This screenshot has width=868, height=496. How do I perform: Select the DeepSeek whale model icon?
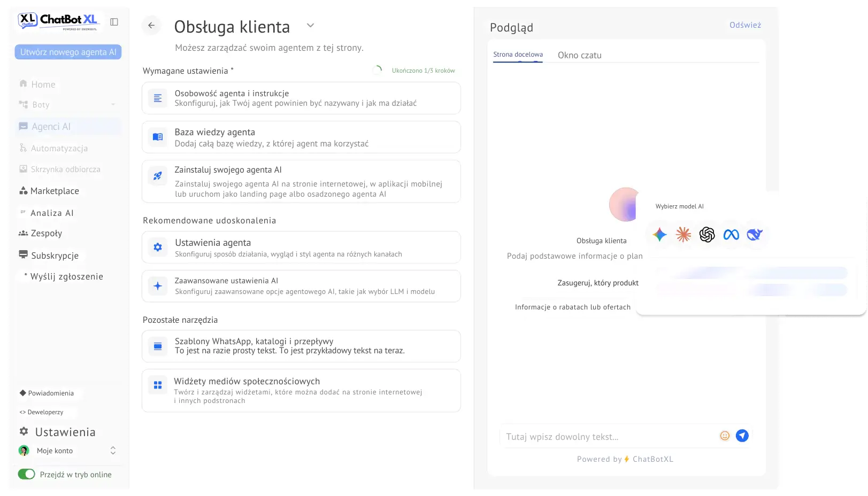pos(755,234)
